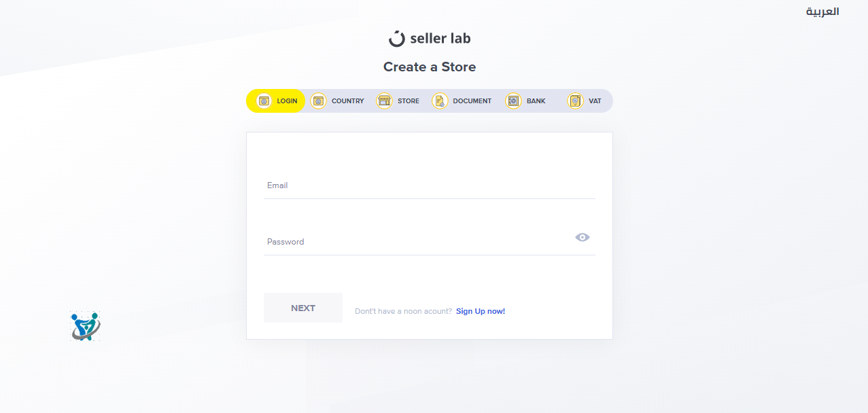The width and height of the screenshot is (868, 413).
Task: Switch to the BANK step label
Action: [536, 101]
